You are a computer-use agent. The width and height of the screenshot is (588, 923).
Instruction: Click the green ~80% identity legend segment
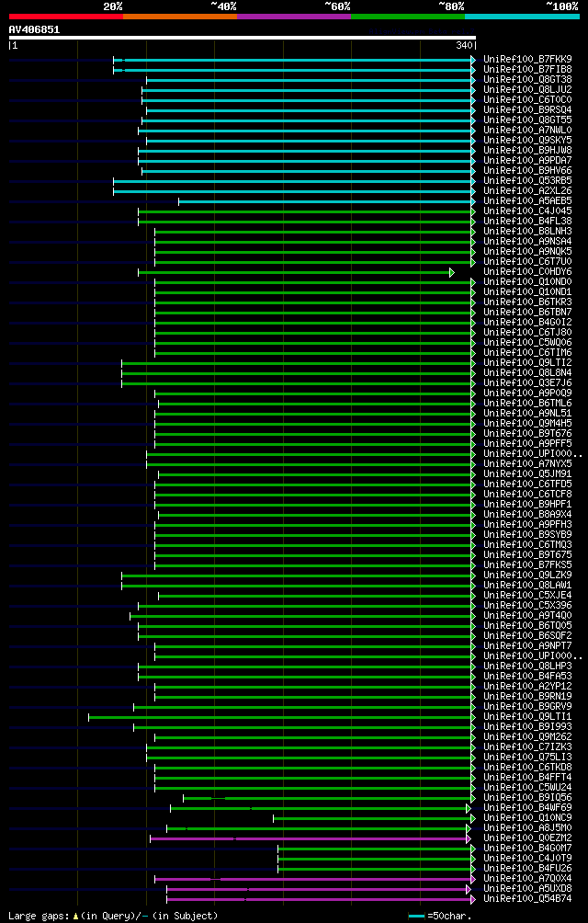coord(408,17)
